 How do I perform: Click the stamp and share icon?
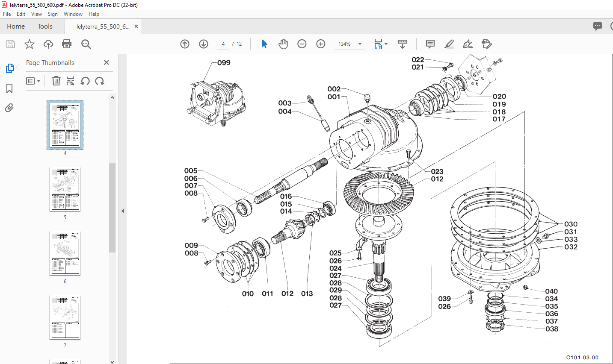[x=486, y=44]
